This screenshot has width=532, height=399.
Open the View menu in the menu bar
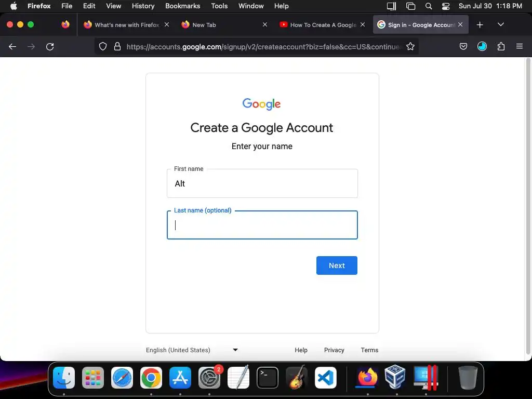coord(113,6)
